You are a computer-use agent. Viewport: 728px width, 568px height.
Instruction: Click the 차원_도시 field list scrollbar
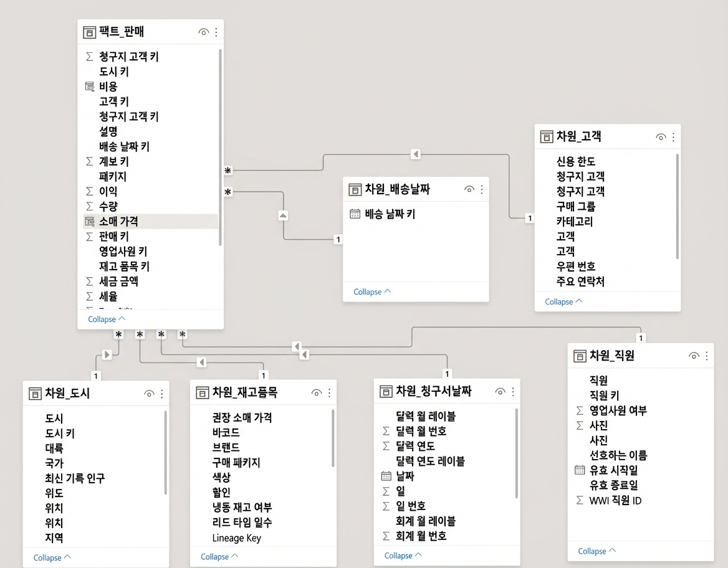tap(165, 452)
